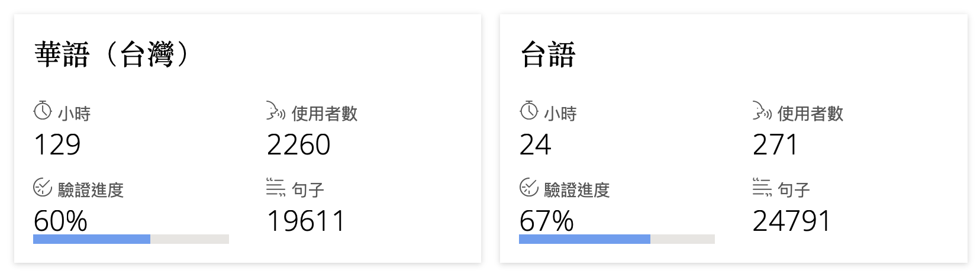Image resolution: width=980 pixels, height=277 pixels.
Task: Select the 24791 sentences count
Action: coord(792,221)
